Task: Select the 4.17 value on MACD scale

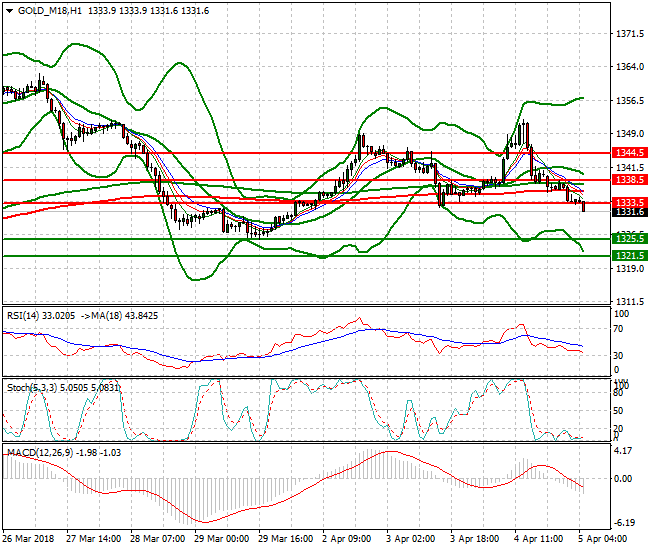Action: [x=622, y=451]
